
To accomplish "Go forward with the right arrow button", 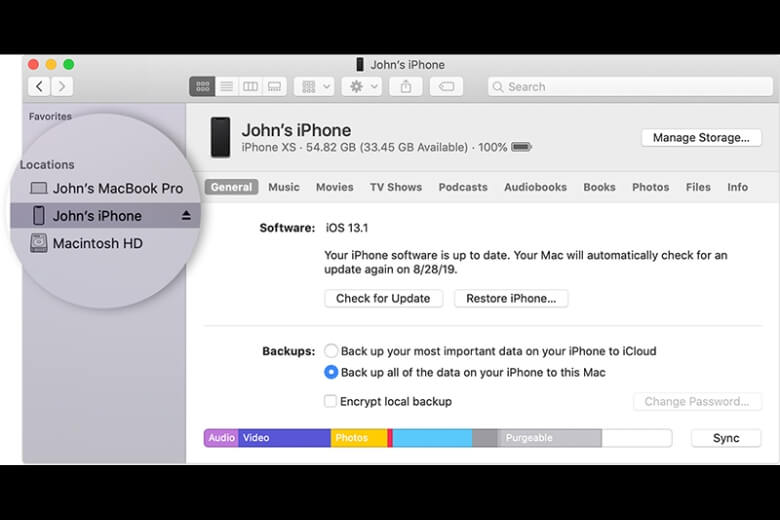I will pyautogui.click(x=62, y=87).
